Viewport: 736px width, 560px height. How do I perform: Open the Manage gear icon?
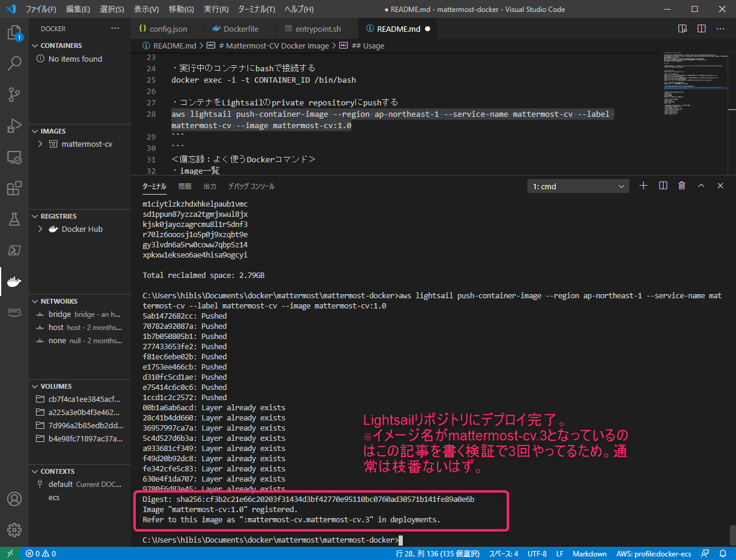(x=14, y=530)
